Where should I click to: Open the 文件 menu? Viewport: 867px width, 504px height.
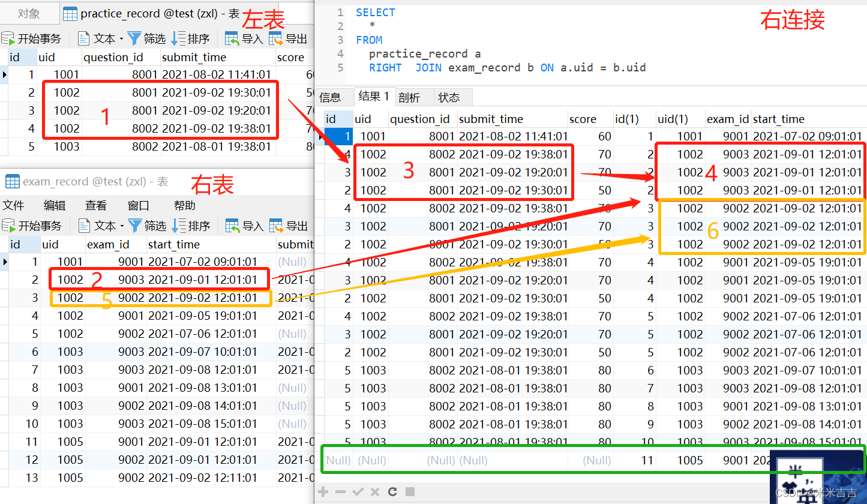pos(13,206)
